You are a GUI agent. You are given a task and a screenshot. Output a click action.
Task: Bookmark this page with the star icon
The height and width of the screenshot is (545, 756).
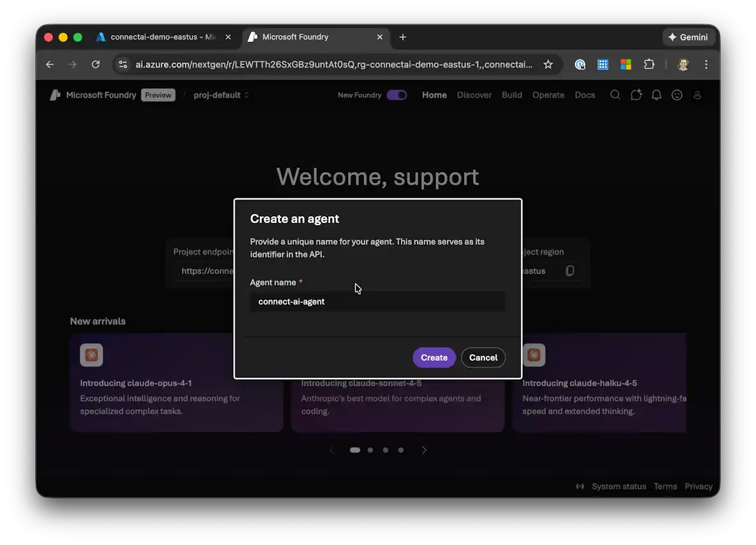point(548,64)
